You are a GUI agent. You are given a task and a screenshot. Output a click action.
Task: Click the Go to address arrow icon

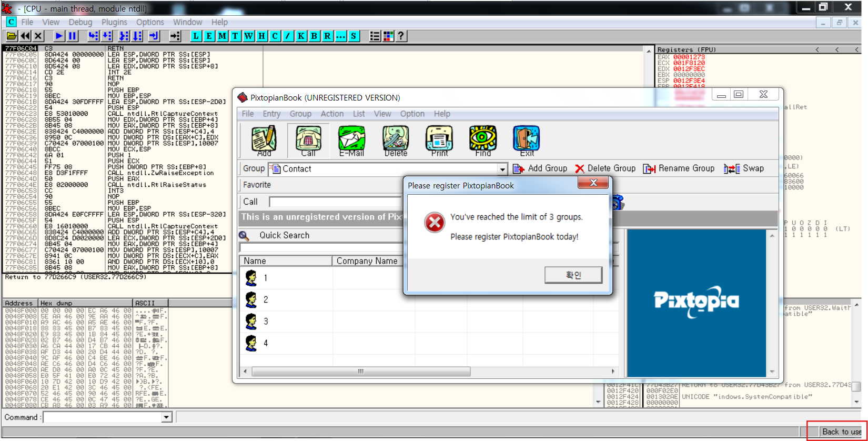coord(175,36)
